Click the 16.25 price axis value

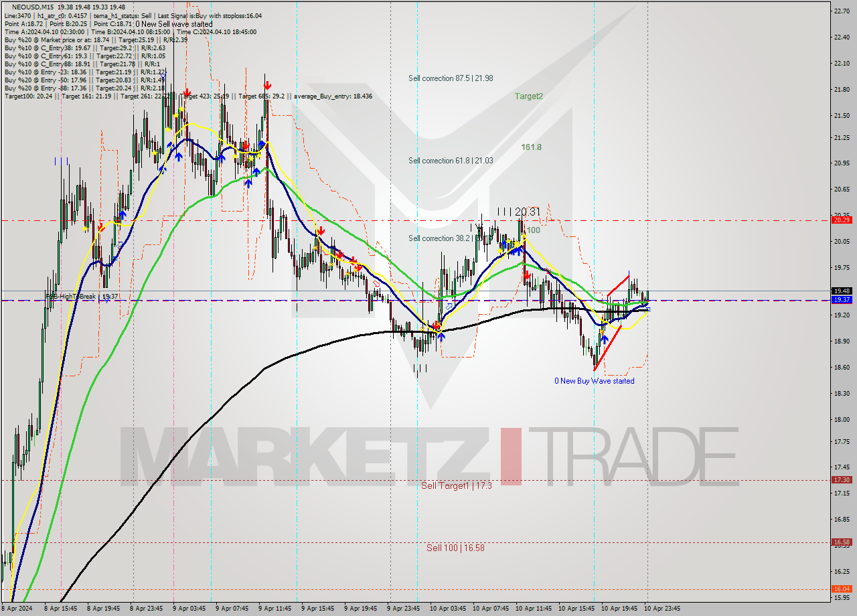(x=841, y=571)
